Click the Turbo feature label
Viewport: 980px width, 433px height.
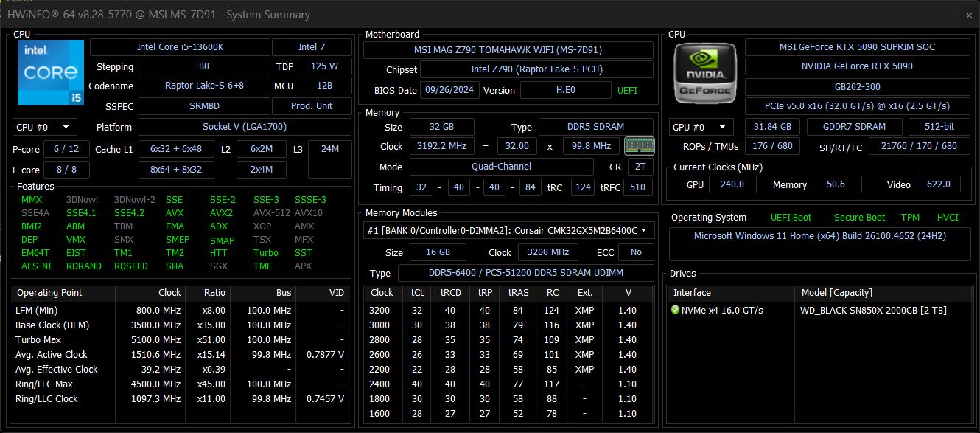tap(266, 253)
